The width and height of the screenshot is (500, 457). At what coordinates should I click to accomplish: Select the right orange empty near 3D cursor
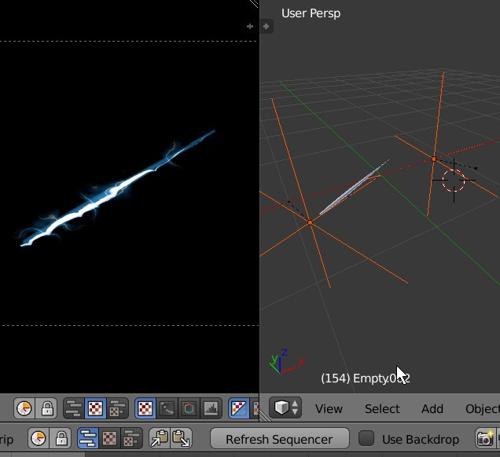click(434, 159)
